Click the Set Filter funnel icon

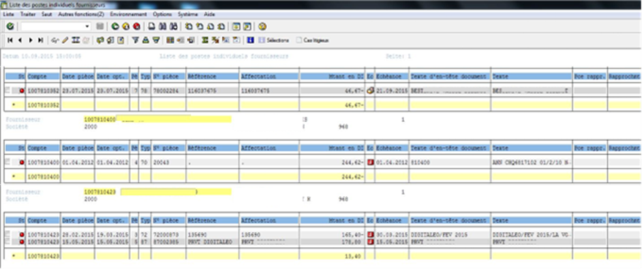[135, 40]
